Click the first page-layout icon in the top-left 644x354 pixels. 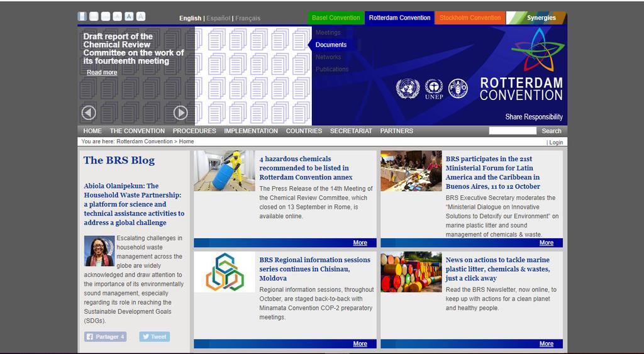(82, 16)
